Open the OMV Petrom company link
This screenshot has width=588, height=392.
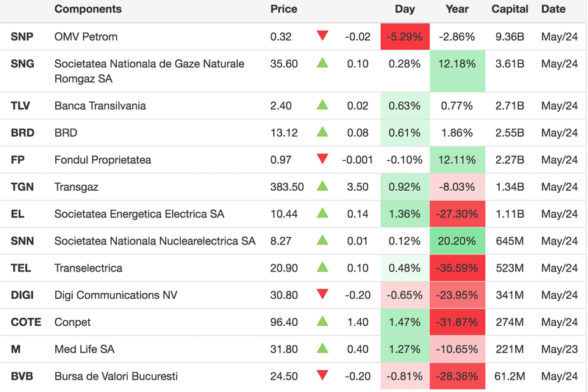86,37
